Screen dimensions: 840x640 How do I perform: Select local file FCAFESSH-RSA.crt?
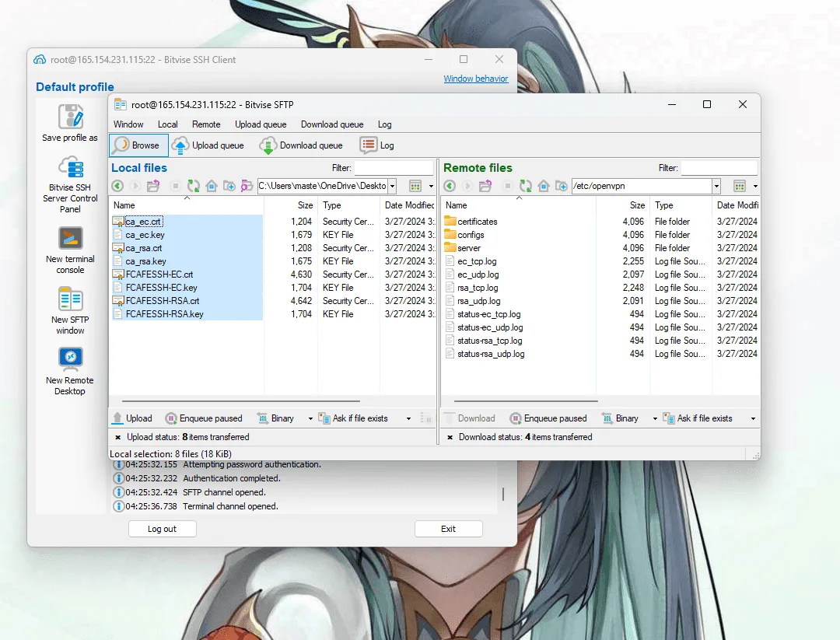(163, 301)
